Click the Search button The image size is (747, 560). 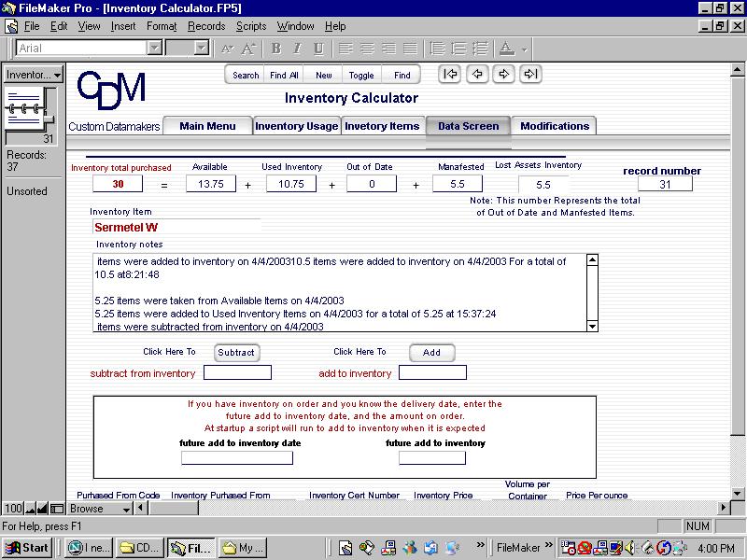pos(246,75)
